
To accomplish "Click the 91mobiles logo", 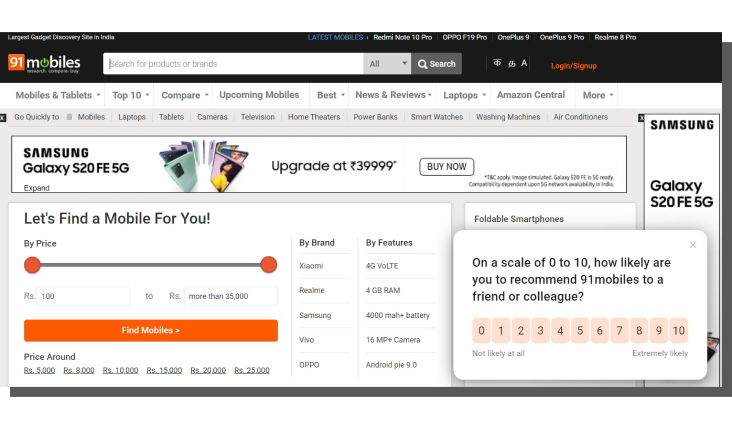I will coord(44,63).
